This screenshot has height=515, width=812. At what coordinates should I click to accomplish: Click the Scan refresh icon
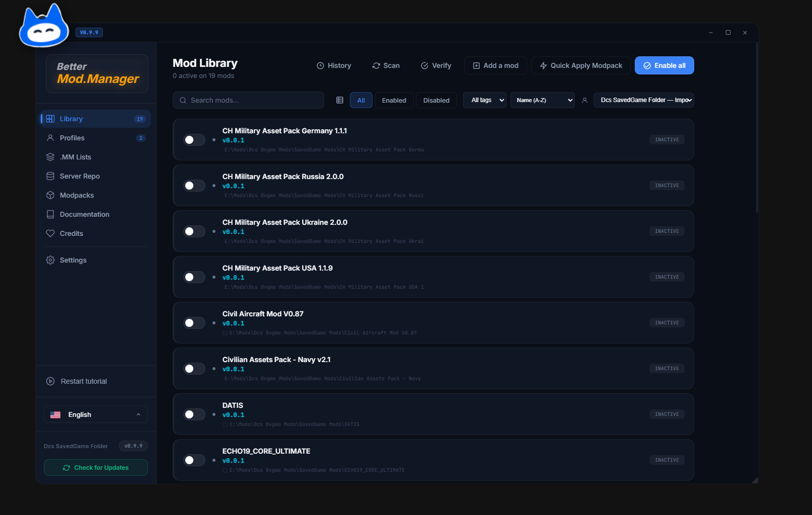pos(376,66)
